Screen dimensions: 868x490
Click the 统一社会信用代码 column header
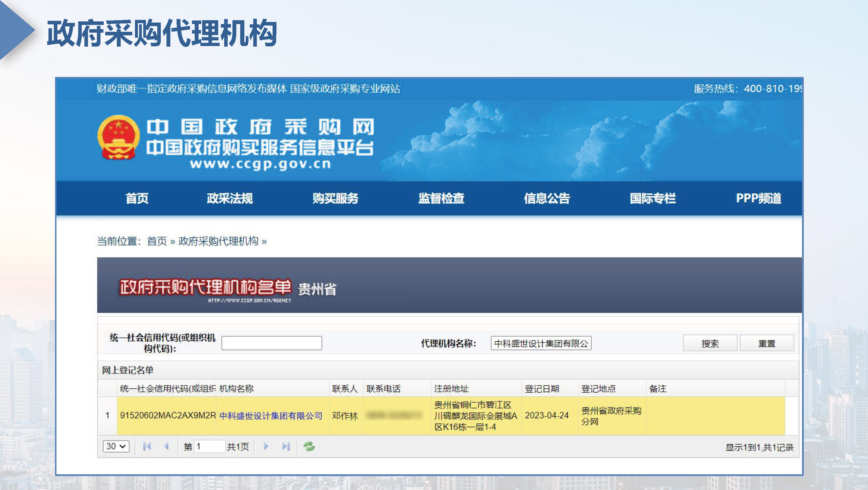click(166, 388)
